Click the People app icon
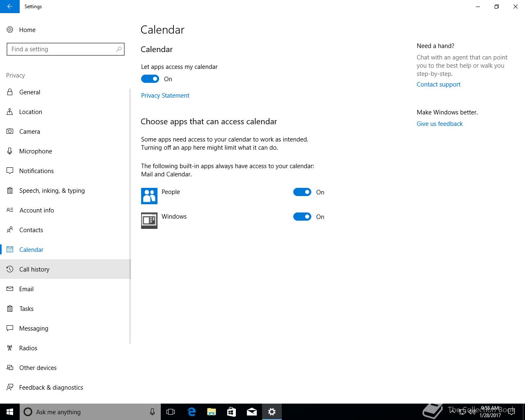Image resolution: width=525 pixels, height=420 pixels. pos(149,196)
